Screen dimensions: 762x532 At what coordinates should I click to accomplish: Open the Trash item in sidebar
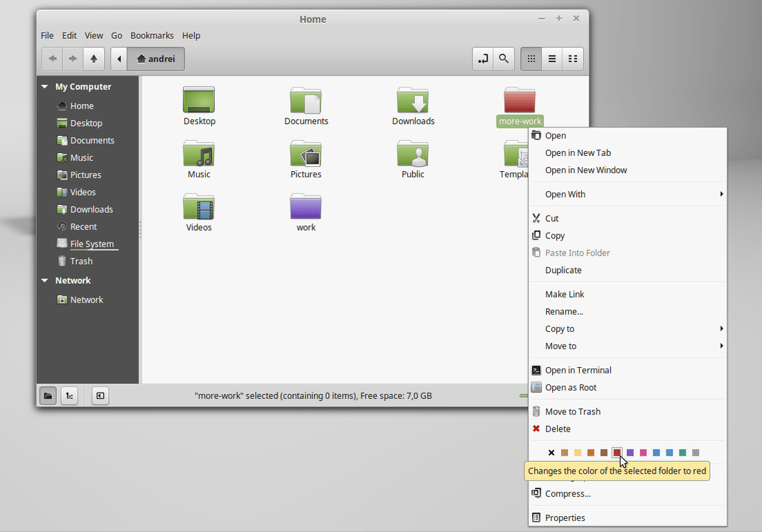(x=78, y=261)
